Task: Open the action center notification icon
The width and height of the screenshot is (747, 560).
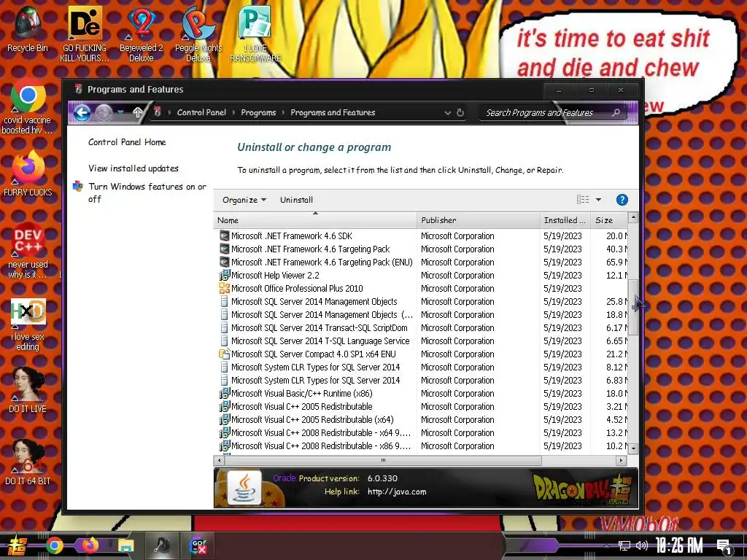Action: pyautogui.click(x=724, y=547)
